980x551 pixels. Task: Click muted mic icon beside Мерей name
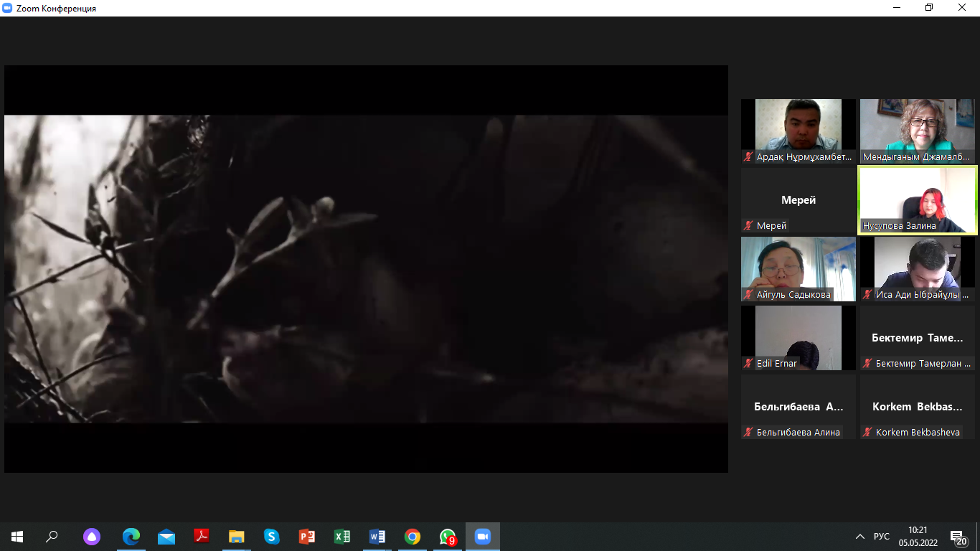(x=749, y=225)
